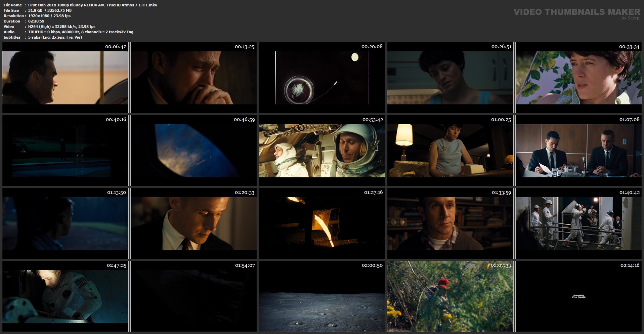Click the file size value 31.8 GB
The image size is (644, 334).
50,10
